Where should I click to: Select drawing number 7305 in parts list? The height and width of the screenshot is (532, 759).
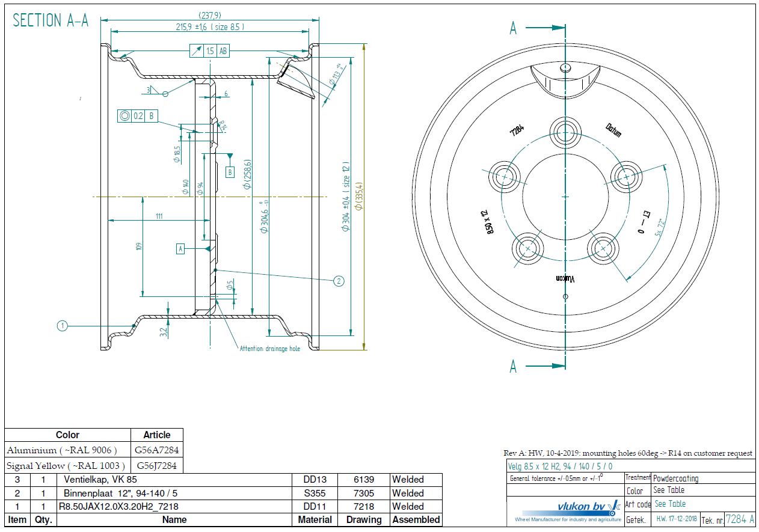(363, 493)
